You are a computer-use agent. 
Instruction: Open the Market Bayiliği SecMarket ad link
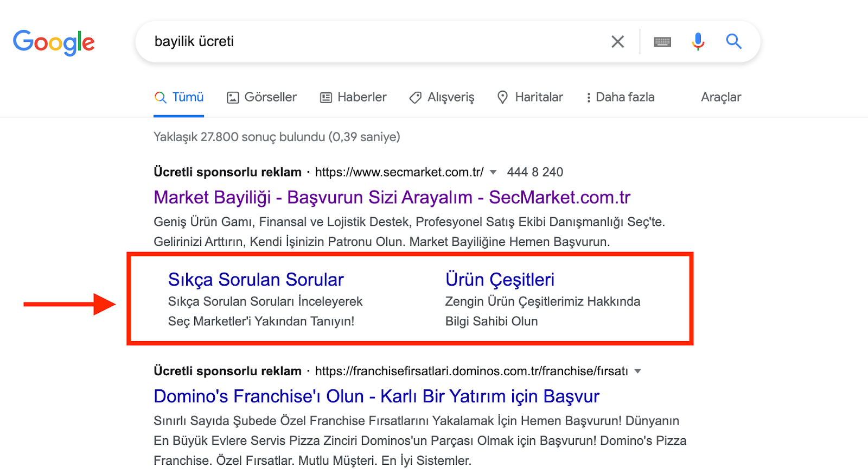tap(392, 197)
